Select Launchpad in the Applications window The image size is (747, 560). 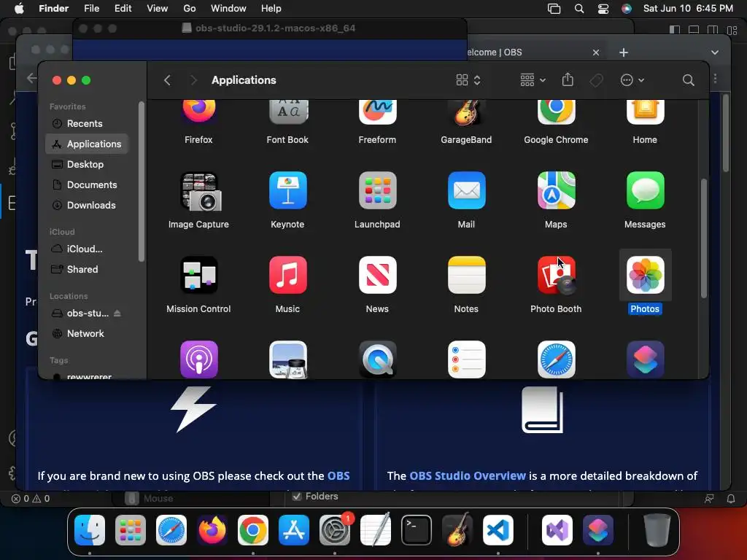pyautogui.click(x=377, y=190)
